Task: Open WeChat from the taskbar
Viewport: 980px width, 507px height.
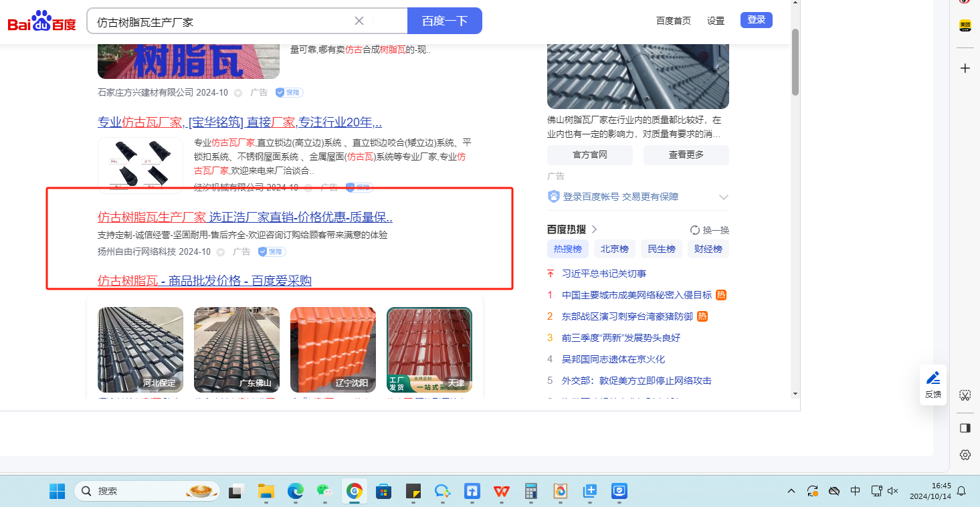Action: [325, 491]
